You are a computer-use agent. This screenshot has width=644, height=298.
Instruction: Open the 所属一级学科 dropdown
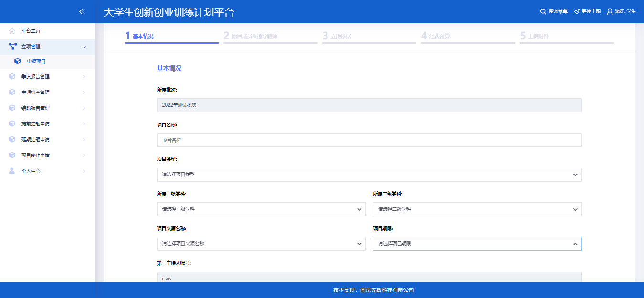[x=261, y=209]
